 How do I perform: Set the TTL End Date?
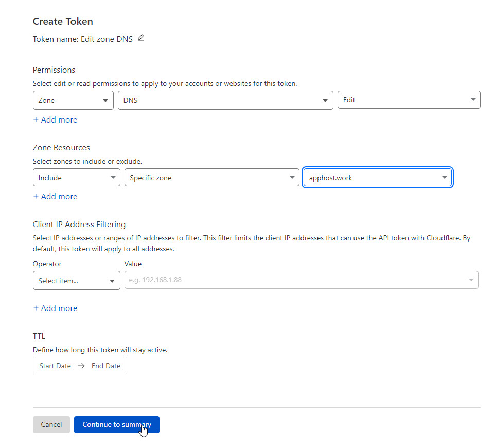[106, 366]
